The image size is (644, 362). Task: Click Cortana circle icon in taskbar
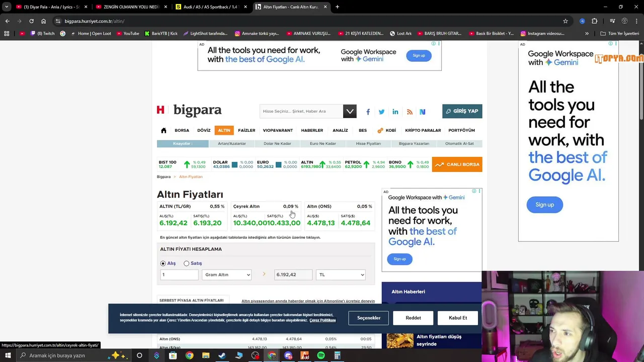[139, 355]
